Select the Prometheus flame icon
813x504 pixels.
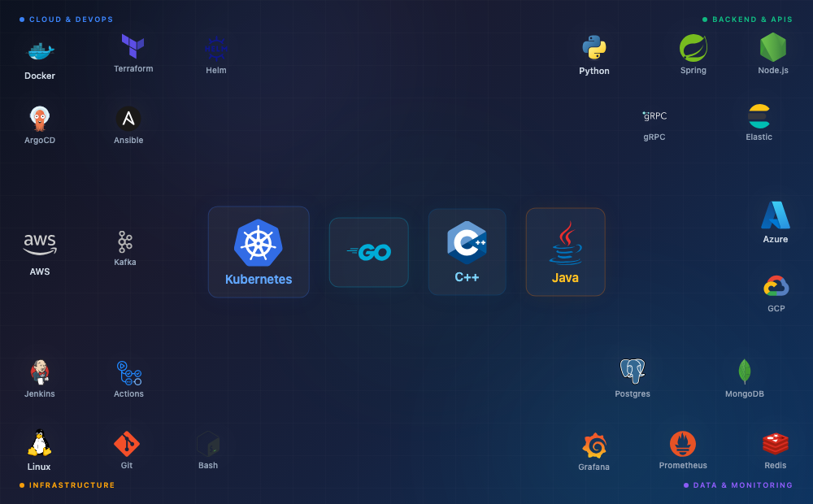(682, 445)
